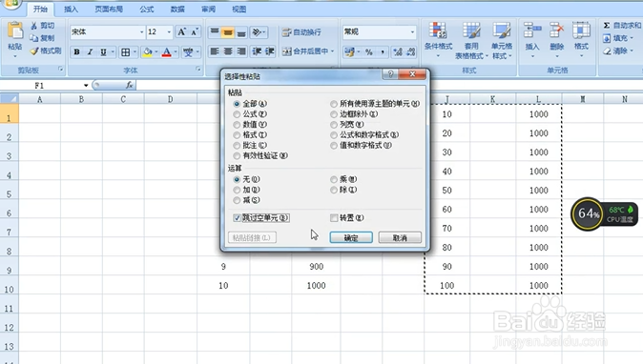Open the Data (数据) tab
This screenshot has width=643, height=364.
(177, 9)
